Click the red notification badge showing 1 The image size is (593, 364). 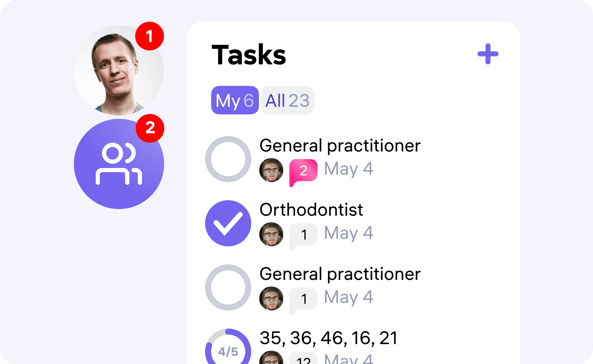[149, 36]
